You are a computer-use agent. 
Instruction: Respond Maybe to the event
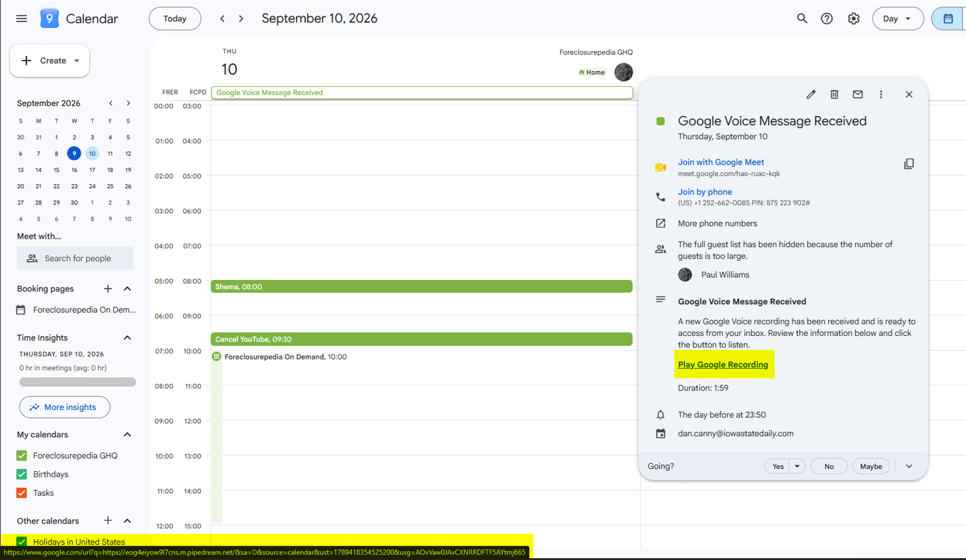coord(871,466)
